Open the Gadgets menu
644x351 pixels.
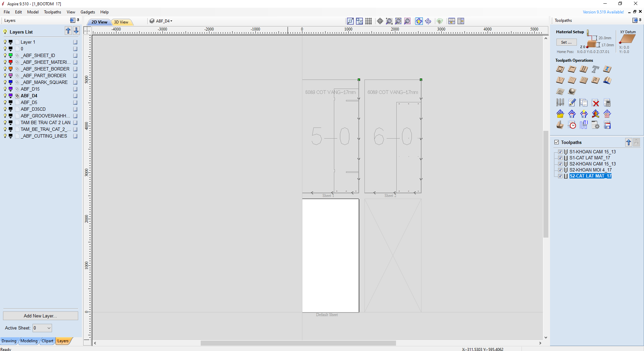pyautogui.click(x=88, y=12)
